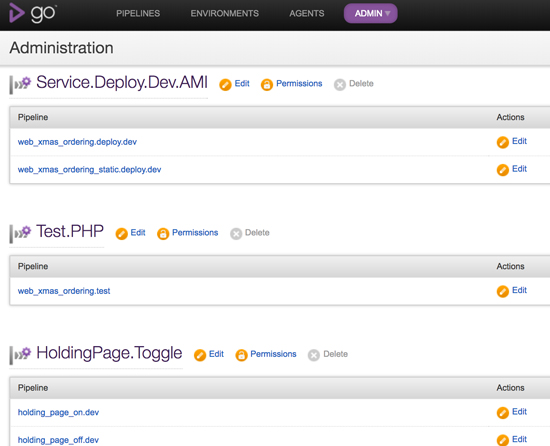Click Edit link next to Test.PHP
The height and width of the screenshot is (446, 550).
click(138, 232)
